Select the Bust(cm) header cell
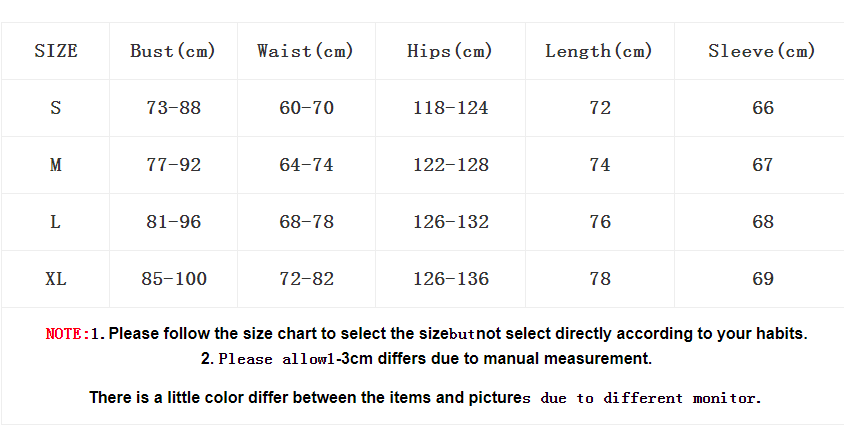 [x=173, y=51]
